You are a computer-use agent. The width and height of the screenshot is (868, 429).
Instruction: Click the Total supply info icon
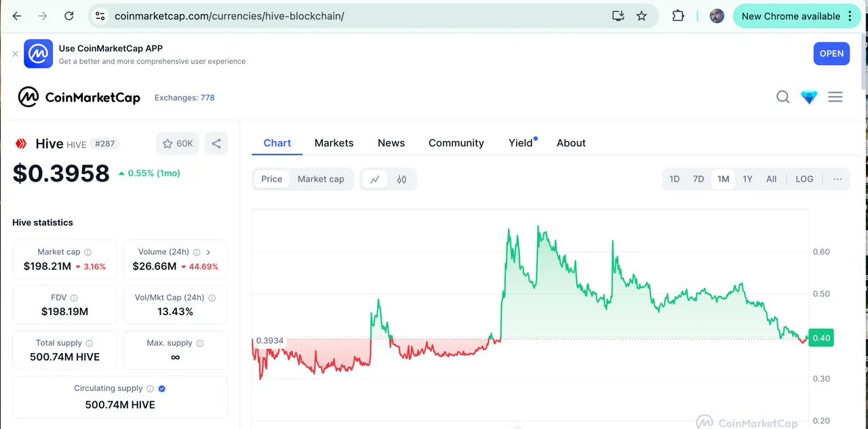coord(89,343)
